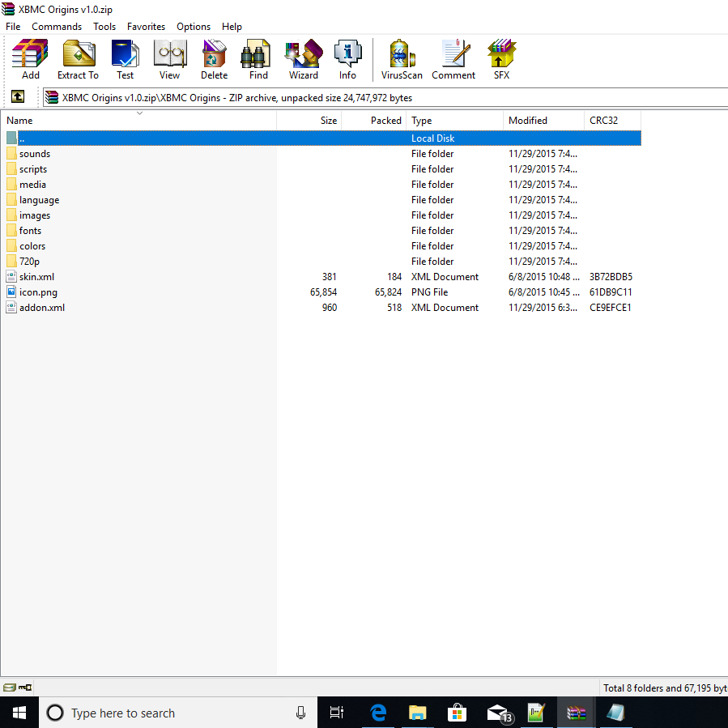The width and height of the screenshot is (728, 728).
Task: Show archive Info
Action: [347, 59]
